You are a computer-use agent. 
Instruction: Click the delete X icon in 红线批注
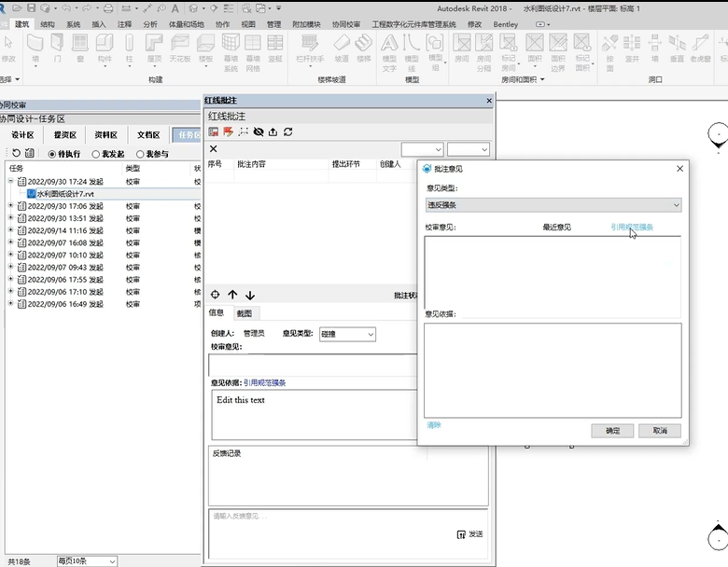[213, 149]
